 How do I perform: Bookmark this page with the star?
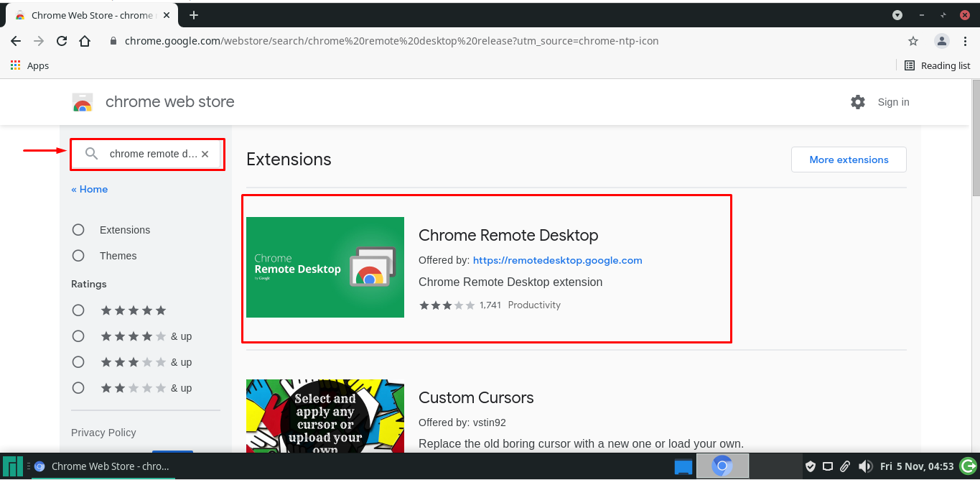coord(913,41)
